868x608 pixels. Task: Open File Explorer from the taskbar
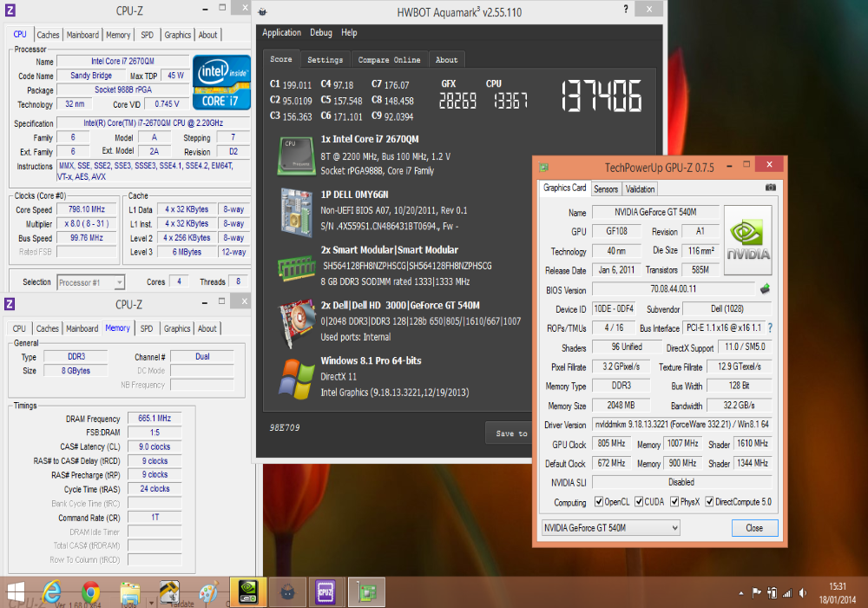point(130,592)
